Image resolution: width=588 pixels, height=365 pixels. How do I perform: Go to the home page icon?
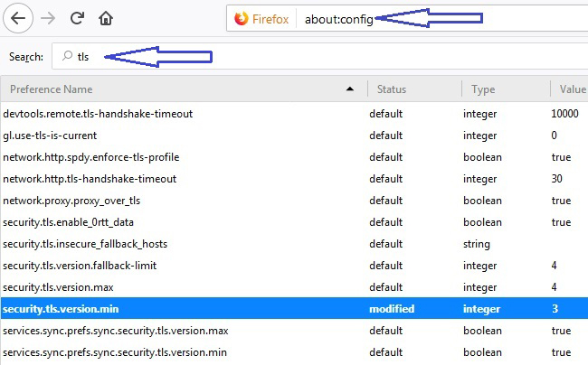(x=106, y=18)
